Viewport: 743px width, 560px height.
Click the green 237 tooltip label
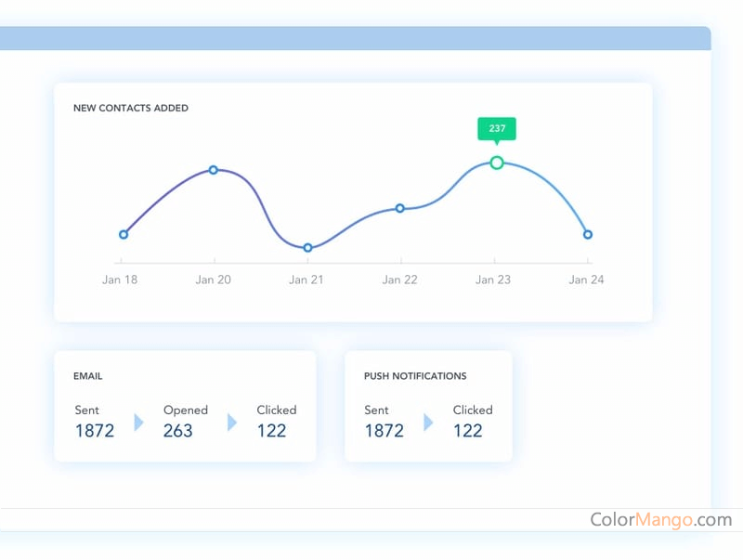click(497, 129)
